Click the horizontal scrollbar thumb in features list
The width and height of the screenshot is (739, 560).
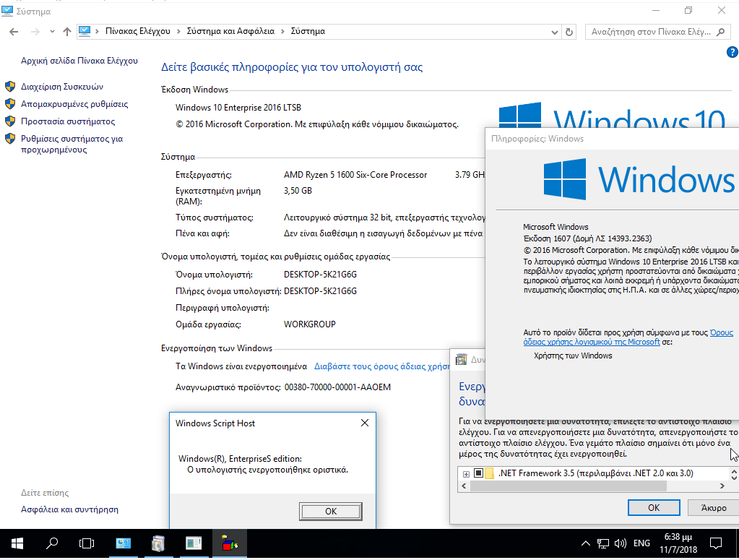[x=569, y=486]
